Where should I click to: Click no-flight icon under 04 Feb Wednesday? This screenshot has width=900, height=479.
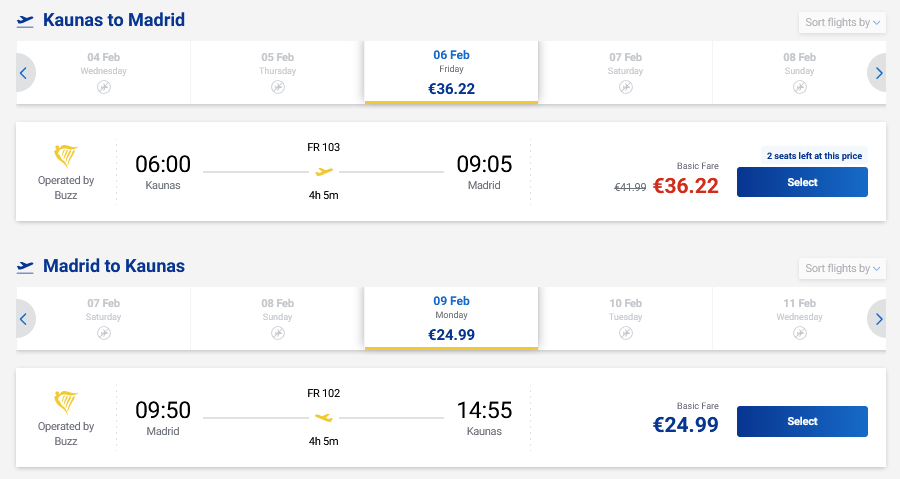click(104, 87)
